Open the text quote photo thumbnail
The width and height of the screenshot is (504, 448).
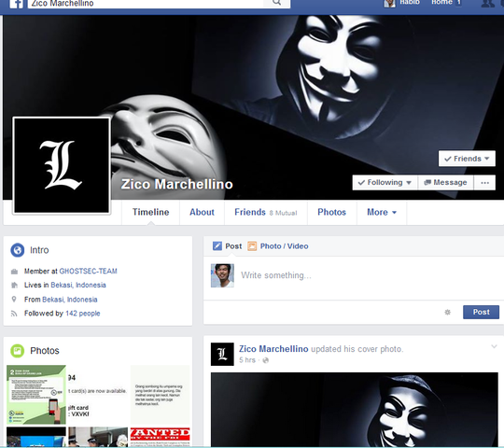coord(160,395)
